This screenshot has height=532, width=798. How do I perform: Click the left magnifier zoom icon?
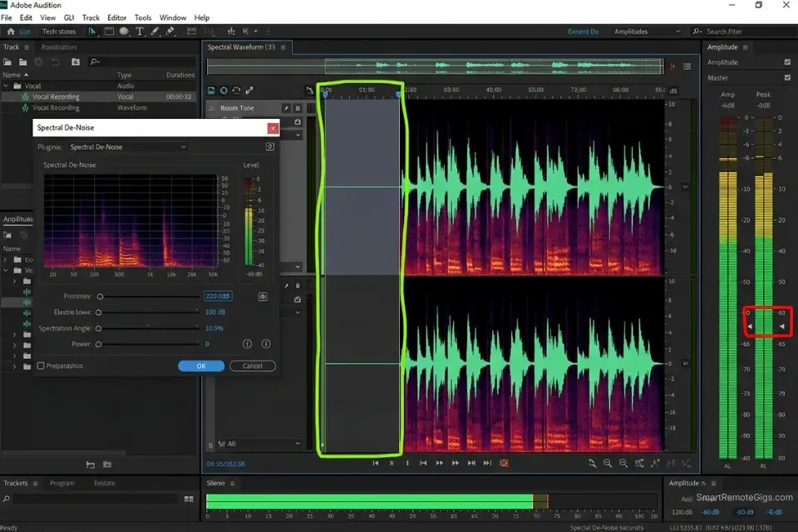click(x=608, y=463)
